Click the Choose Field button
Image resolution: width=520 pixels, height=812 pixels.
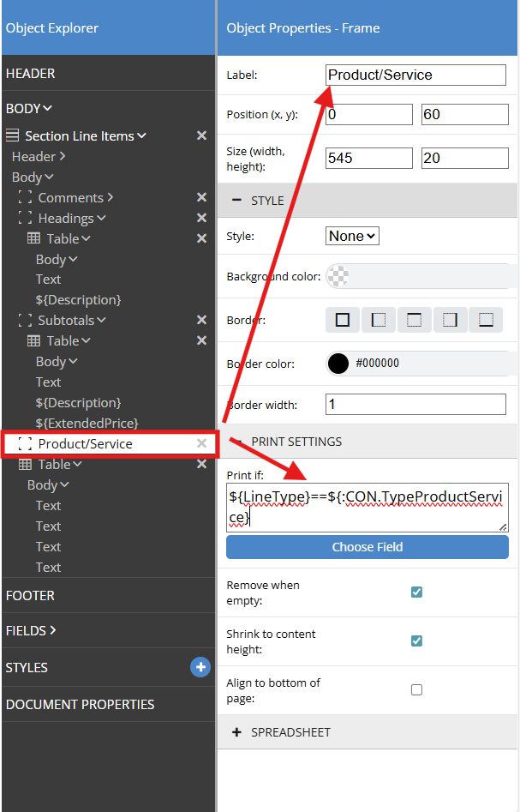coord(367,547)
